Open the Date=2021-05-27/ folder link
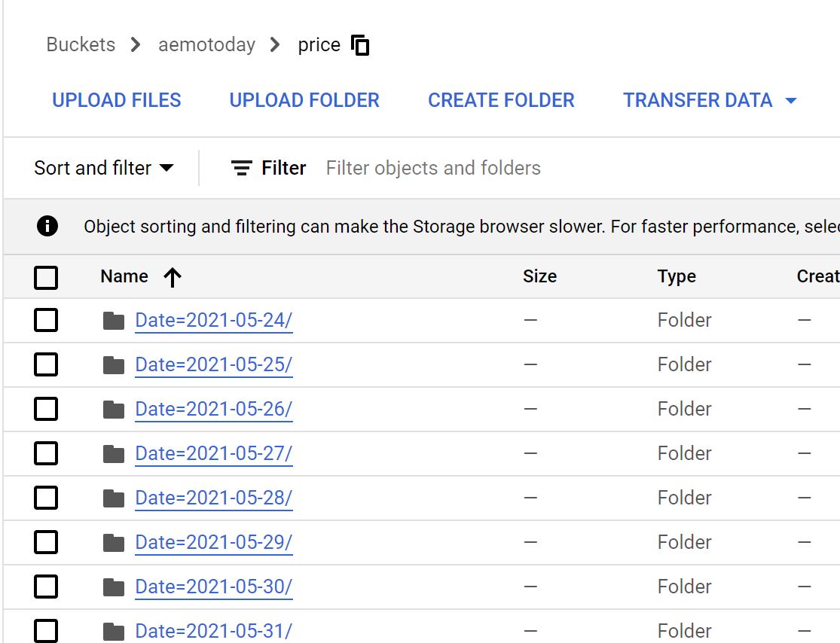840x643 pixels. click(213, 453)
